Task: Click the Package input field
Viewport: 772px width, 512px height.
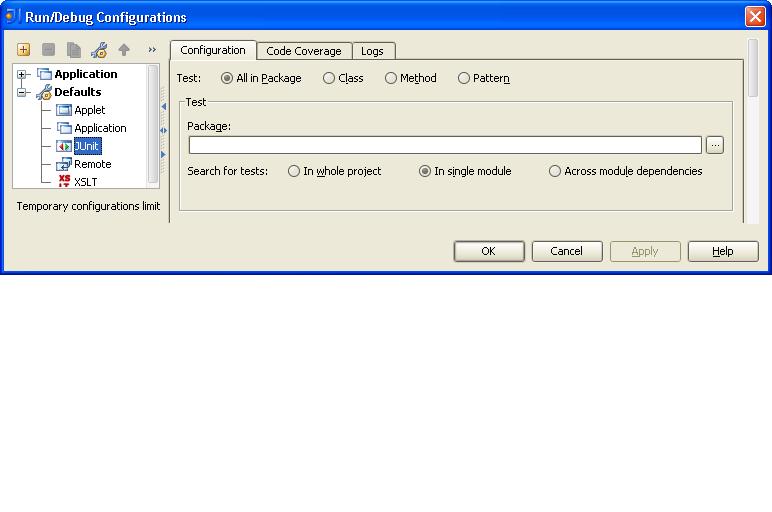Action: coord(445,145)
